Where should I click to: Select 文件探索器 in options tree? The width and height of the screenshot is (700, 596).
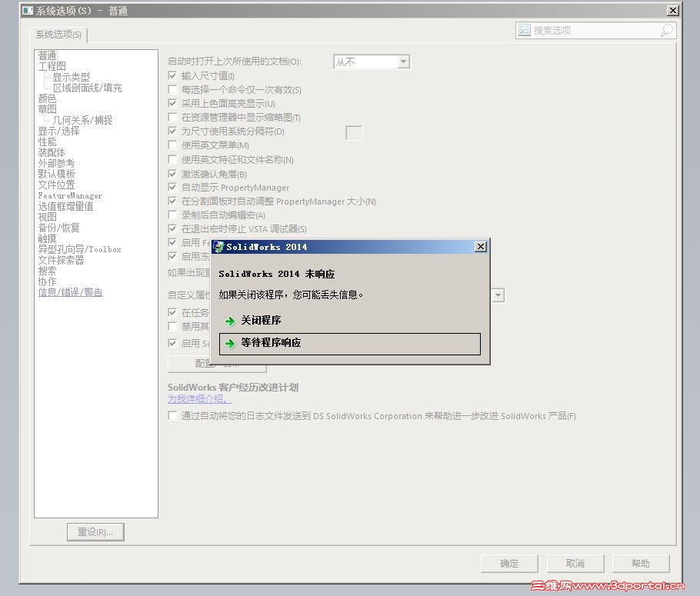pyautogui.click(x=62, y=260)
